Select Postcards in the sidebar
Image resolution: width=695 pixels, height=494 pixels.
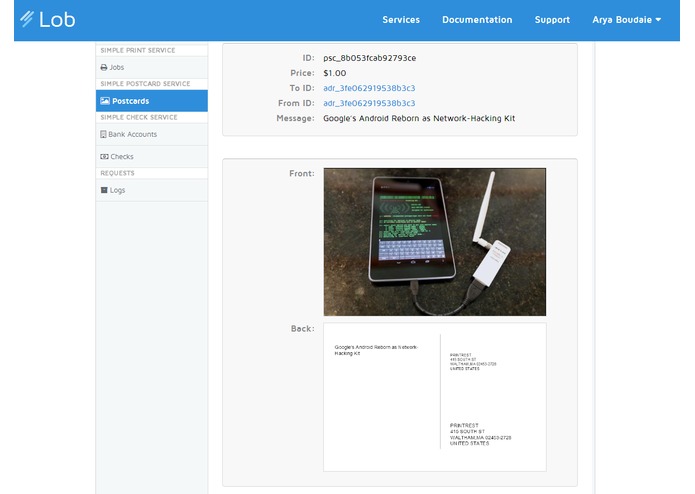tap(152, 101)
